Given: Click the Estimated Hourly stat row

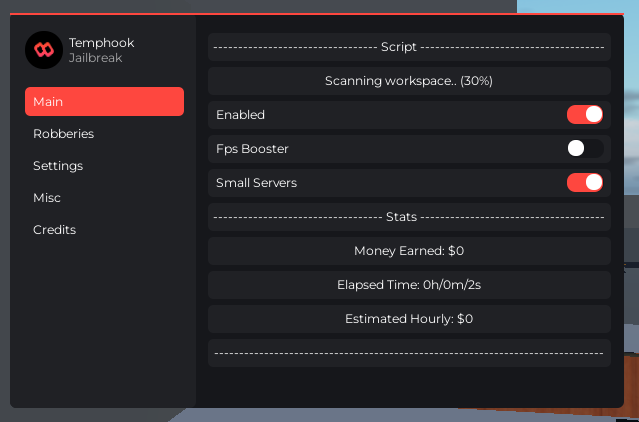Looking at the screenshot, I should coord(408,319).
